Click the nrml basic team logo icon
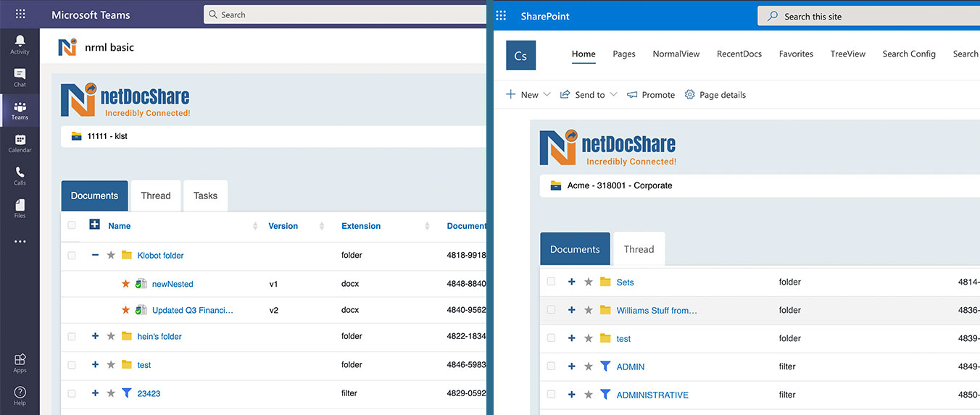980x415 pixels. (67, 47)
